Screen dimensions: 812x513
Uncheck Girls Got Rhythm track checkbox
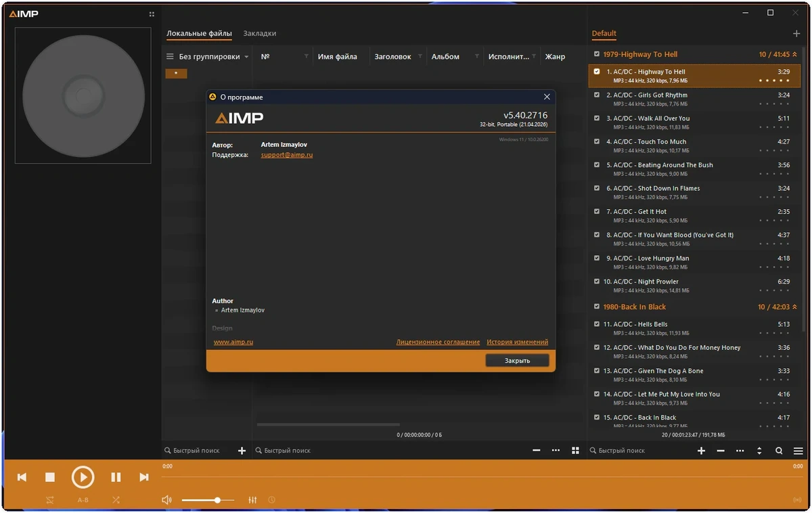597,95
